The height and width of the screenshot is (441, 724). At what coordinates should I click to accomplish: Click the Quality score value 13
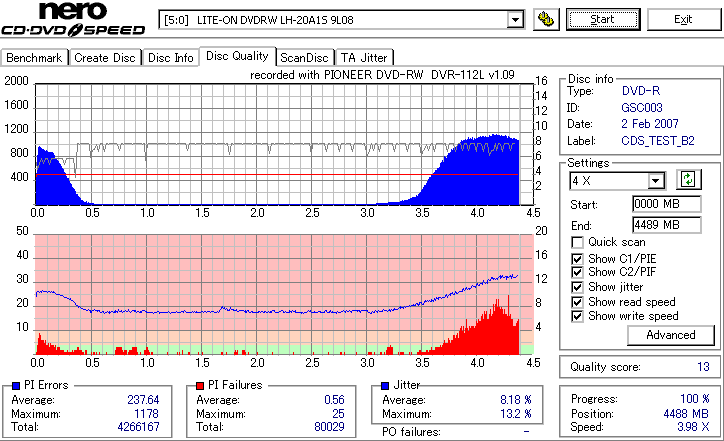pos(703,367)
